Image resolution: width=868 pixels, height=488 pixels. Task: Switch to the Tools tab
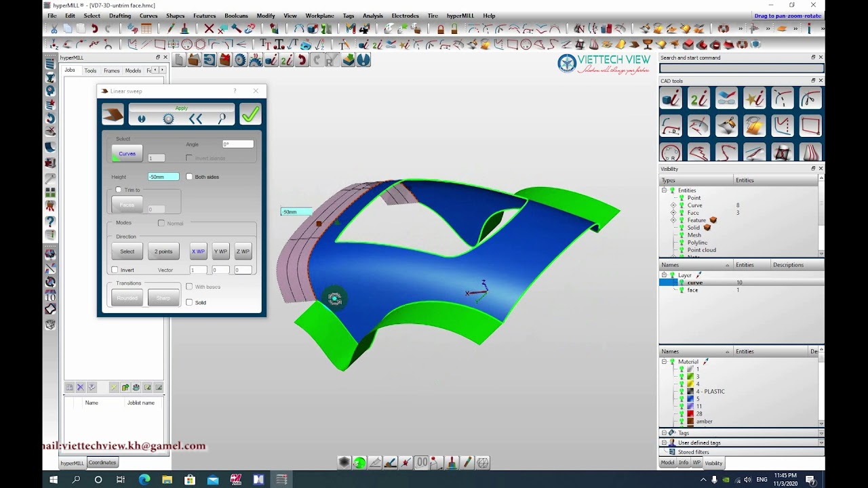click(90, 70)
